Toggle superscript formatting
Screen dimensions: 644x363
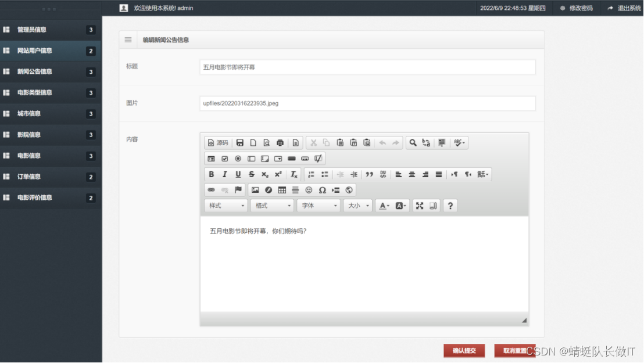click(x=278, y=174)
